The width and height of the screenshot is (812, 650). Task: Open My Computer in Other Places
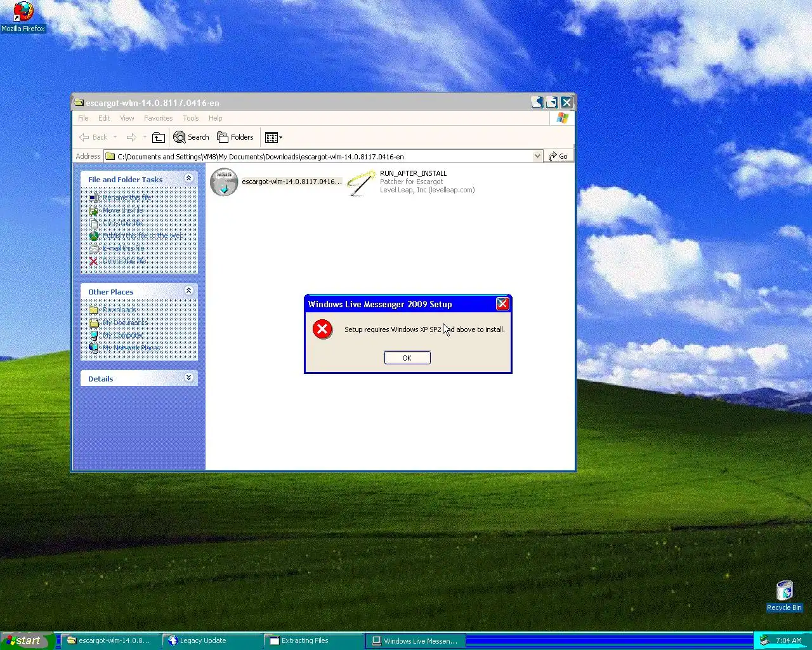(123, 335)
